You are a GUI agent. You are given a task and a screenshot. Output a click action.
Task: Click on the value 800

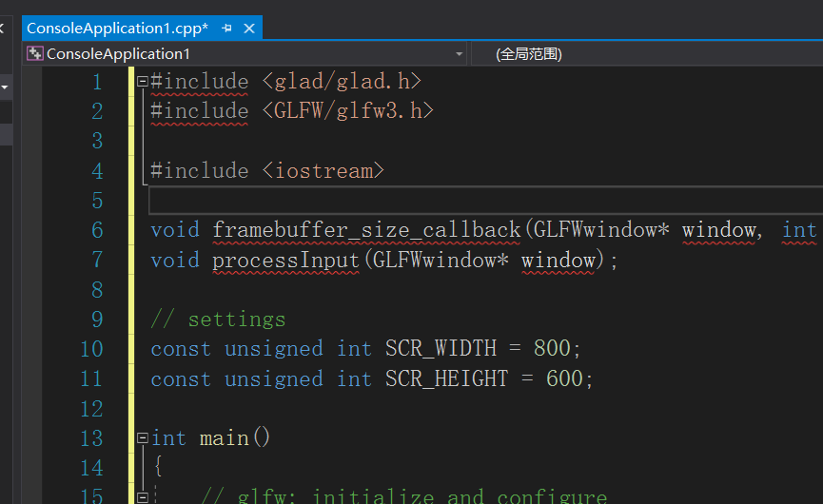point(552,349)
